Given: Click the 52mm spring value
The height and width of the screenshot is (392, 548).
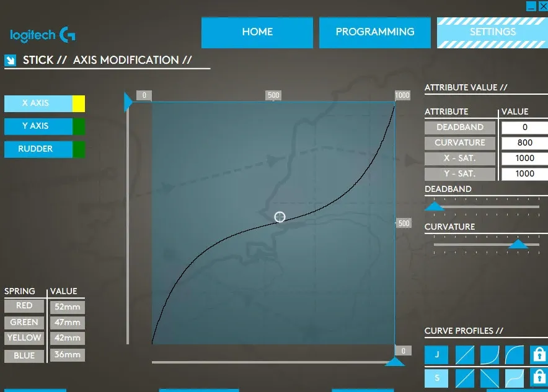Looking at the screenshot, I should (68, 307).
